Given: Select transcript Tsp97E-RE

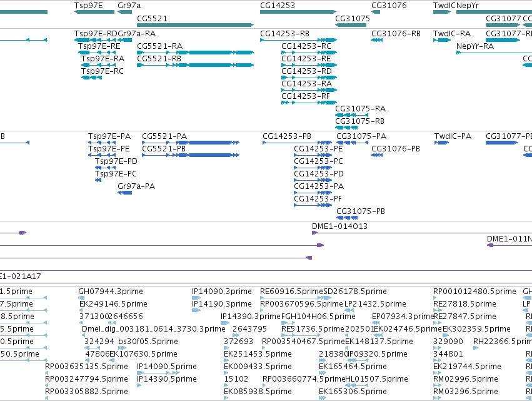Looking at the screenshot, I should (x=97, y=53).
